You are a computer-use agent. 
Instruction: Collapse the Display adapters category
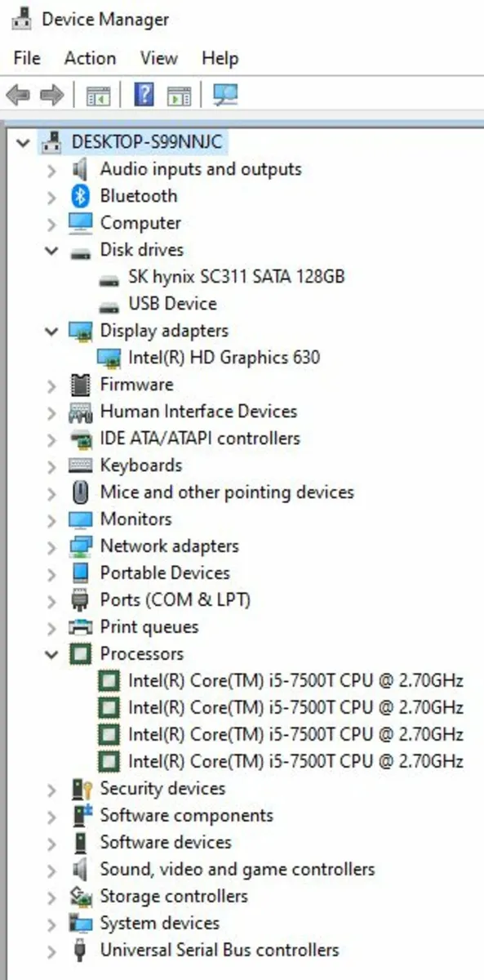click(x=51, y=331)
